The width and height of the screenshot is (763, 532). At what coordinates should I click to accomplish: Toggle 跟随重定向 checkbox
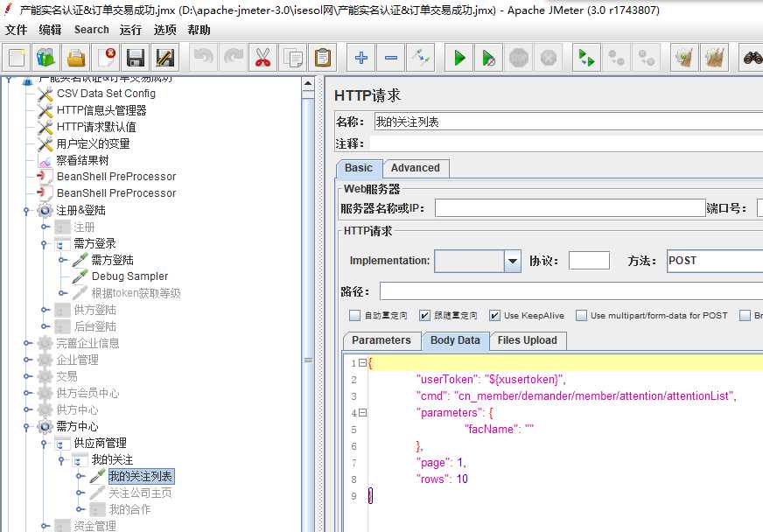[424, 315]
